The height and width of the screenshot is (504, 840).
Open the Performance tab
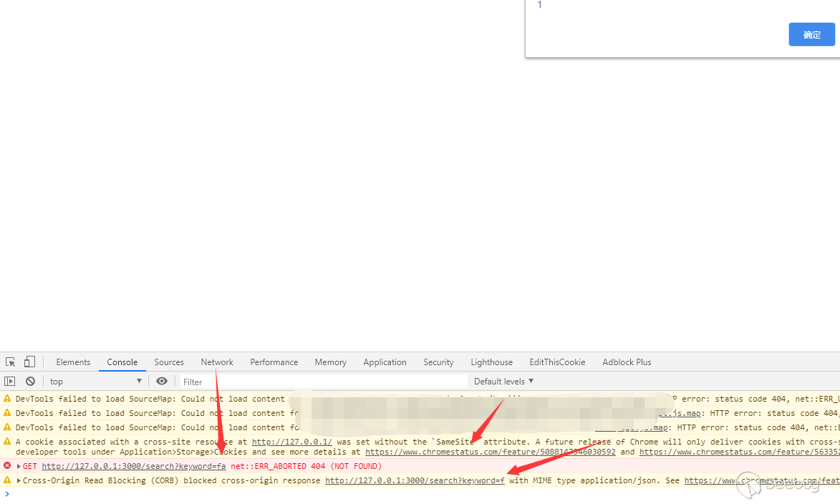[274, 362]
